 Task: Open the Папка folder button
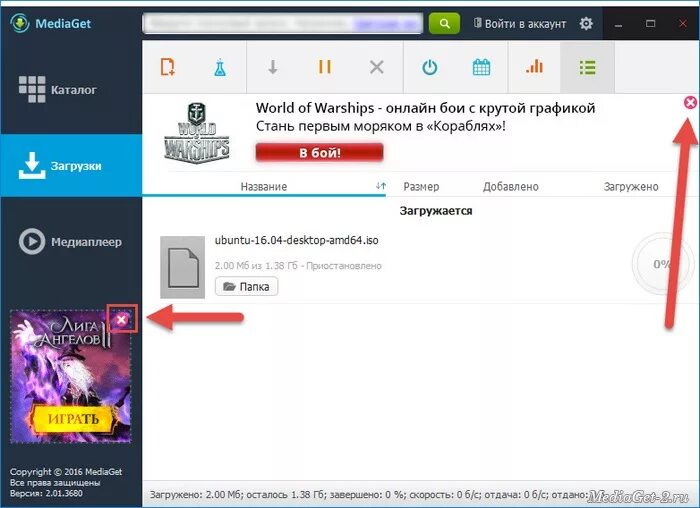(x=246, y=286)
